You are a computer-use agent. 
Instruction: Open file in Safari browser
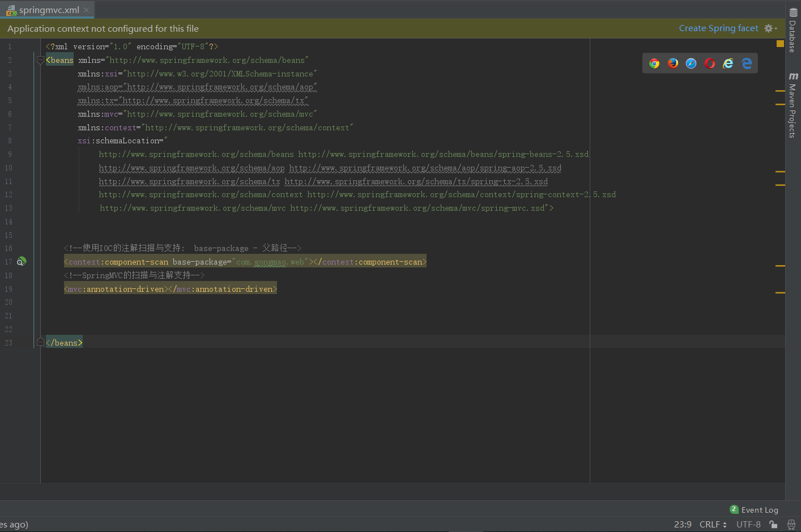pyautogui.click(x=691, y=63)
